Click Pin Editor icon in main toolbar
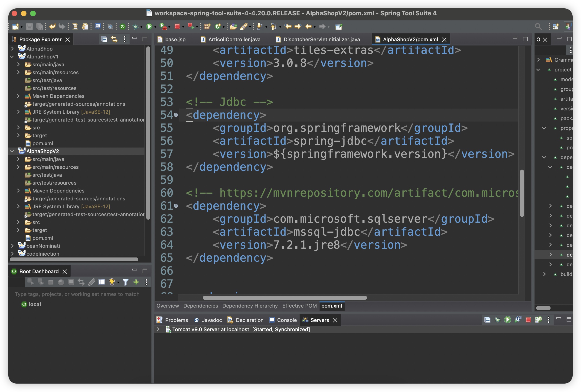 click(339, 26)
